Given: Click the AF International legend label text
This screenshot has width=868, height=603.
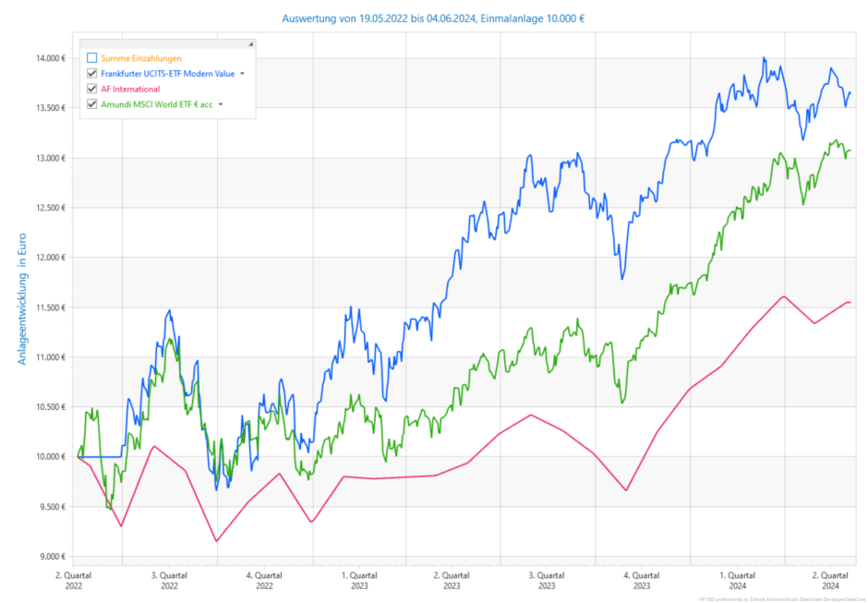Looking at the screenshot, I should (x=130, y=90).
